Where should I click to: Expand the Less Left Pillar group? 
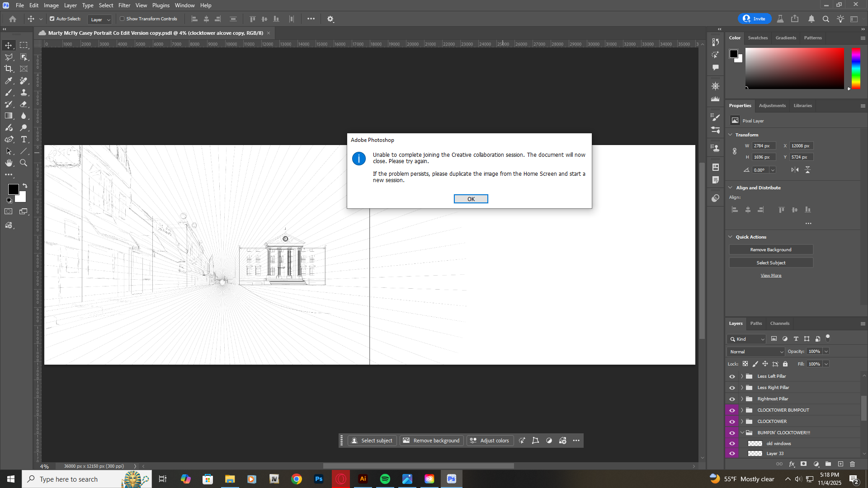click(741, 376)
